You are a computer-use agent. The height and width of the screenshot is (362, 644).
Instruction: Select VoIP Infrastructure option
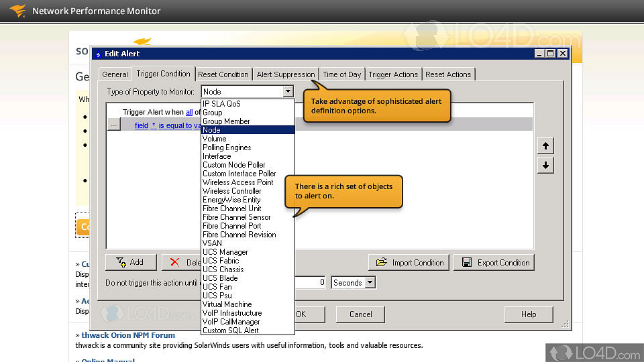[248, 313]
